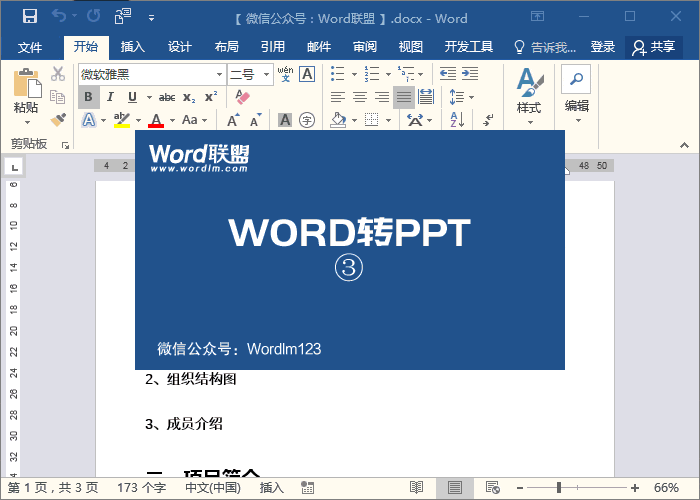Select the Format Painter brush
This screenshot has height=500, width=700.
[58, 120]
